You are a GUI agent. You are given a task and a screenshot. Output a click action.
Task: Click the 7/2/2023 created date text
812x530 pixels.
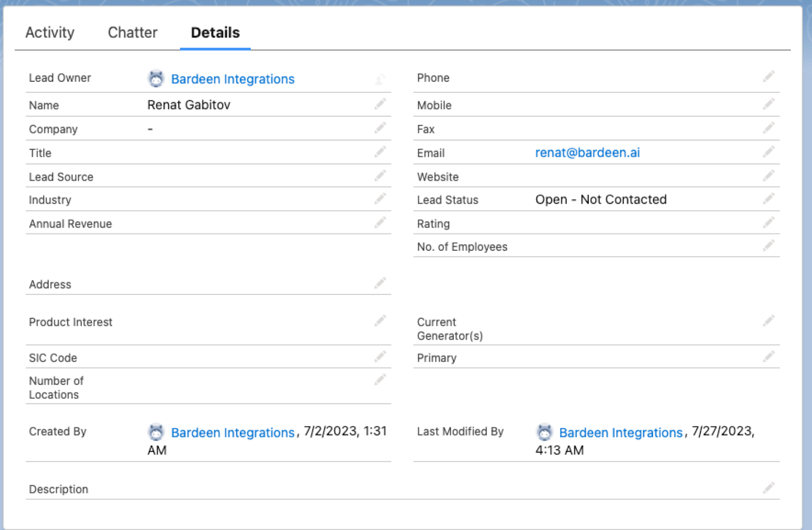[331, 431]
